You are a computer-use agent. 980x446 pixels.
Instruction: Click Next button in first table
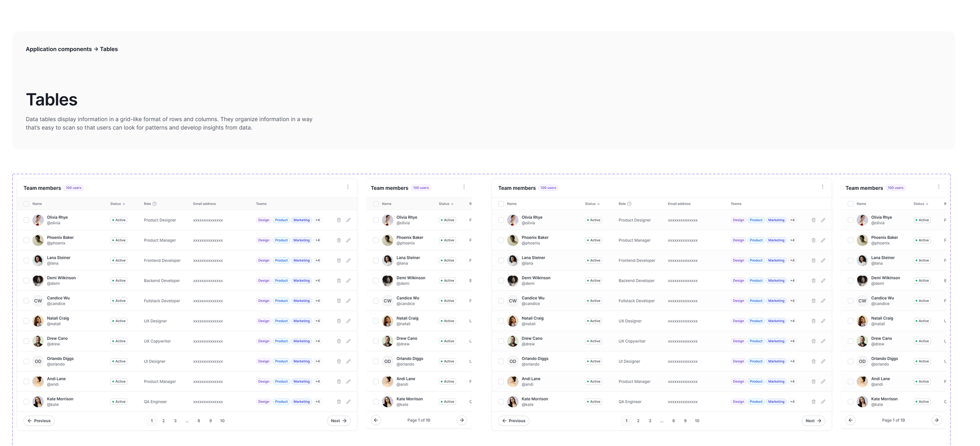[339, 421]
